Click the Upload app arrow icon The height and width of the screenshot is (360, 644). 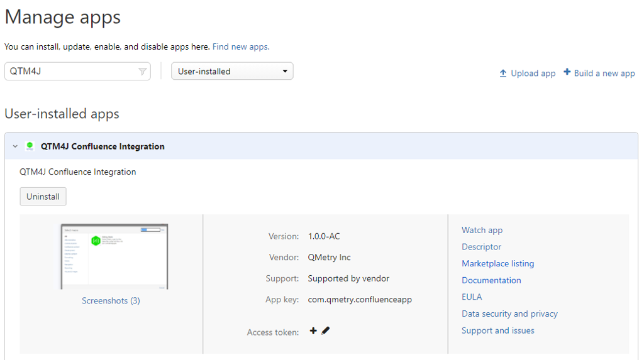tap(503, 73)
